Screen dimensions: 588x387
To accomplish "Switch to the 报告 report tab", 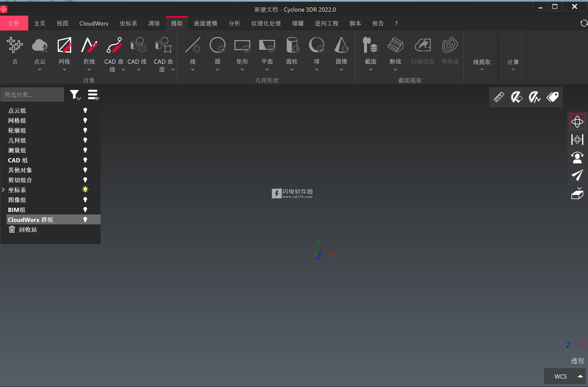I will pyautogui.click(x=378, y=23).
